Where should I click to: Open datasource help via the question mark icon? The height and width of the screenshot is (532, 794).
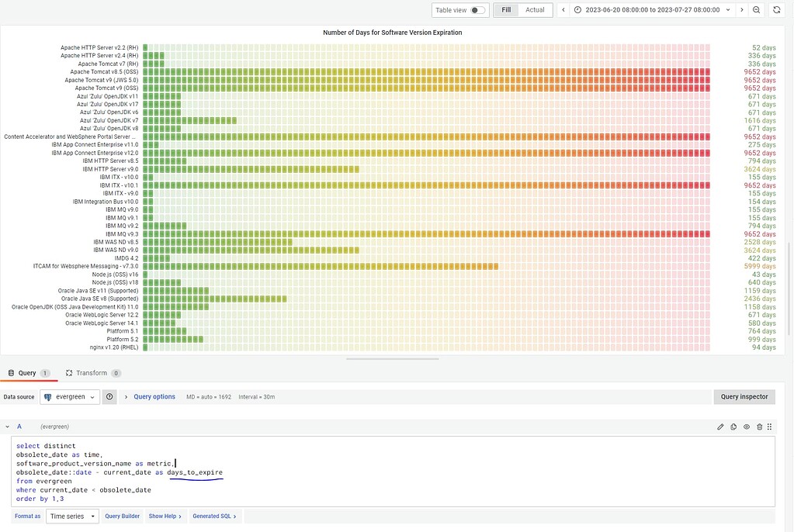109,396
